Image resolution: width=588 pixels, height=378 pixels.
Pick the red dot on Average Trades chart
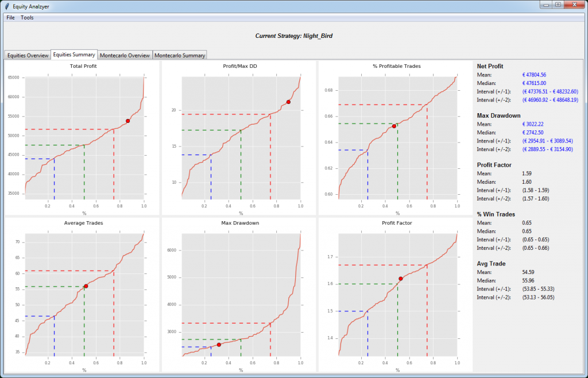pyautogui.click(x=86, y=286)
